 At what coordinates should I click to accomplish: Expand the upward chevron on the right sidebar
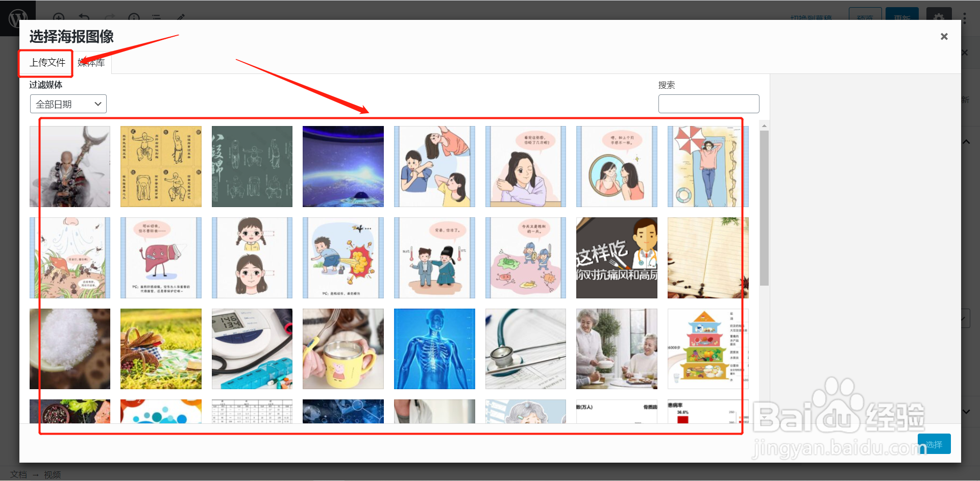pos(966,141)
